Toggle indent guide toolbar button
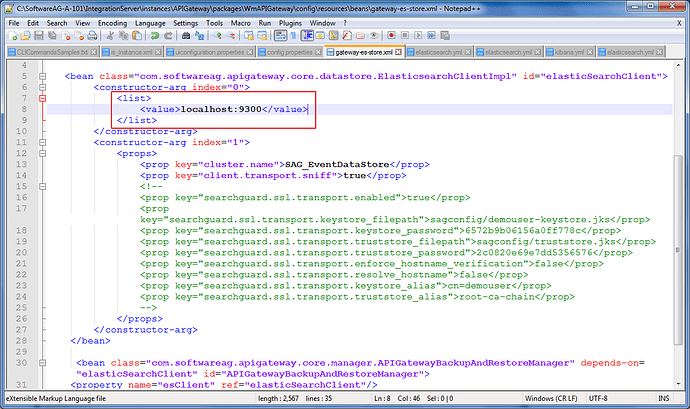 point(307,36)
